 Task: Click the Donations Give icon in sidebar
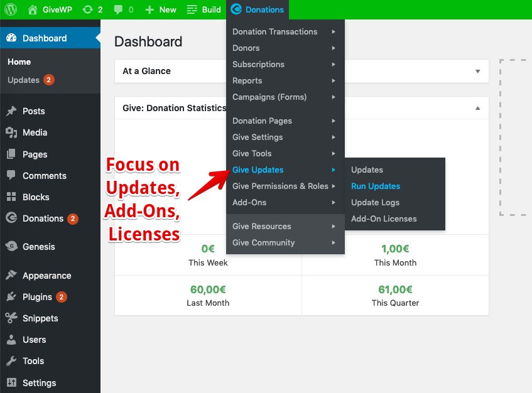tap(11, 217)
